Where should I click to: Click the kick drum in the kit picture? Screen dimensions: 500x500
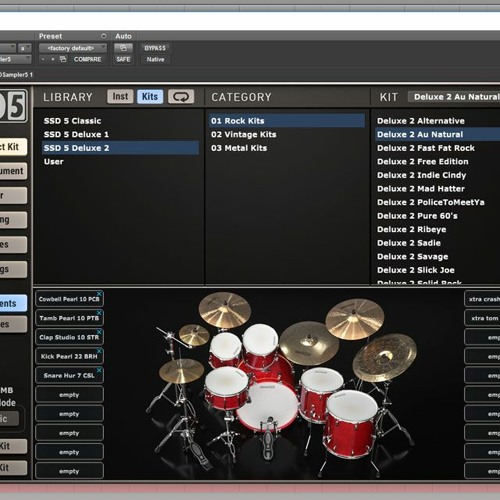point(267,407)
